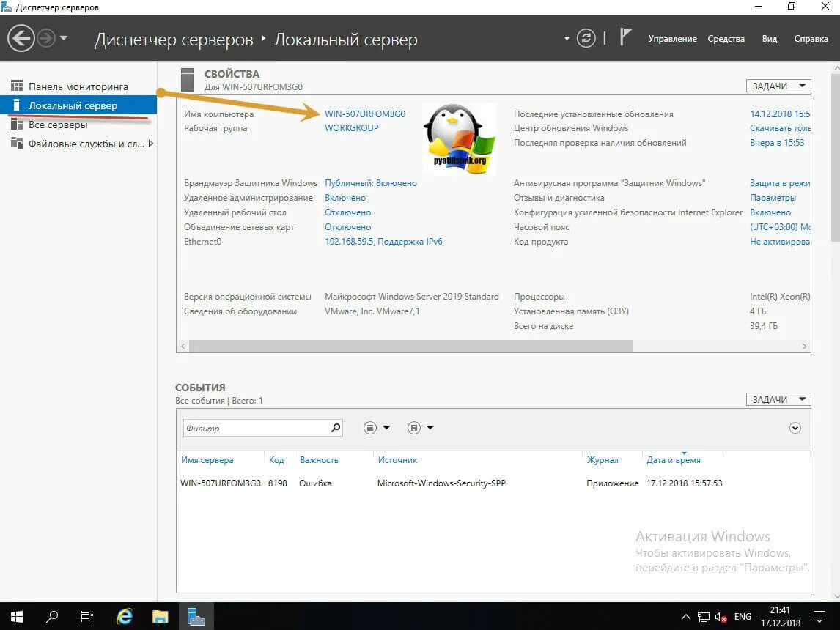Launch Internet Explorer from taskbar
This screenshot has width=840, height=630.
point(125,617)
